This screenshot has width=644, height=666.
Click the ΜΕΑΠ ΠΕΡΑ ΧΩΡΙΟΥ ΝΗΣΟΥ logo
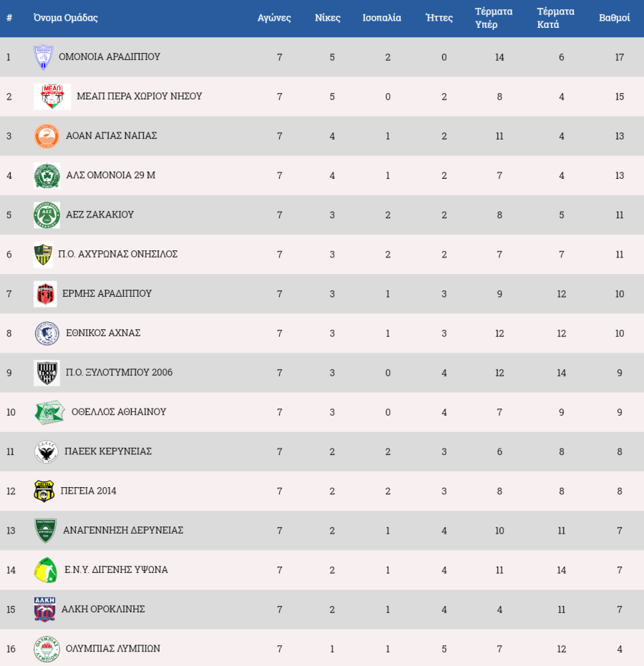(52, 97)
